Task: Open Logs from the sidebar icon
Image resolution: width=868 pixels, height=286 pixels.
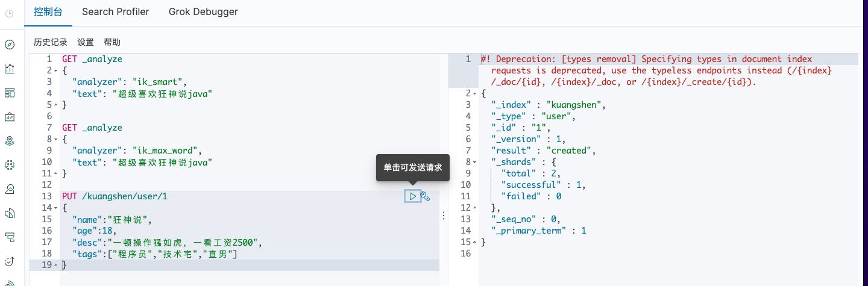Action: coord(10,213)
